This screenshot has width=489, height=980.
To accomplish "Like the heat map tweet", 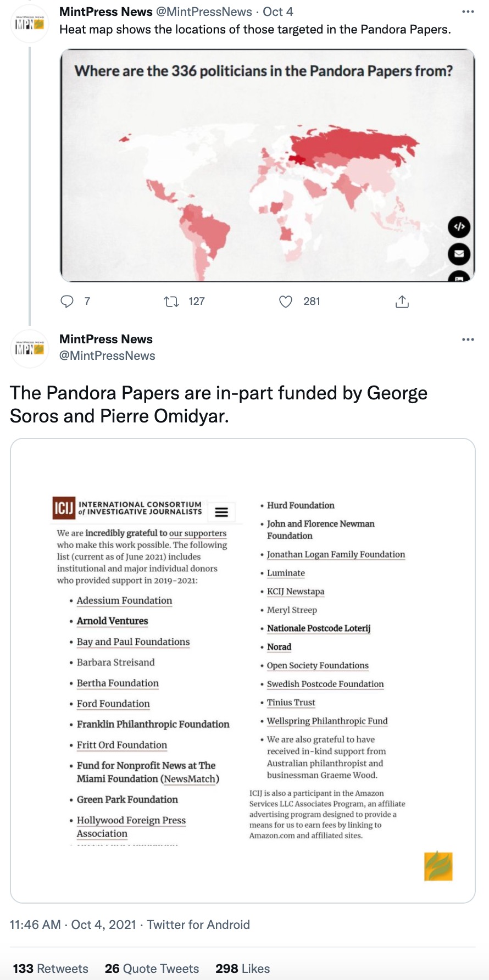I will coord(286,301).
